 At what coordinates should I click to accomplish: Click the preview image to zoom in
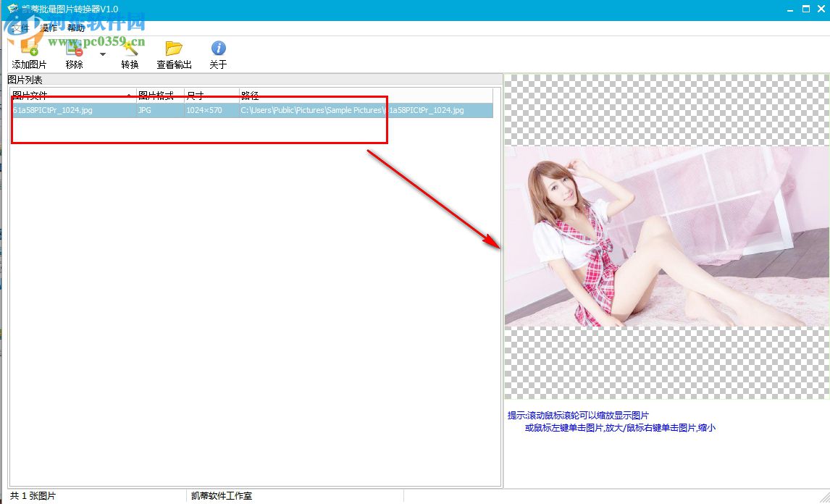click(x=666, y=236)
